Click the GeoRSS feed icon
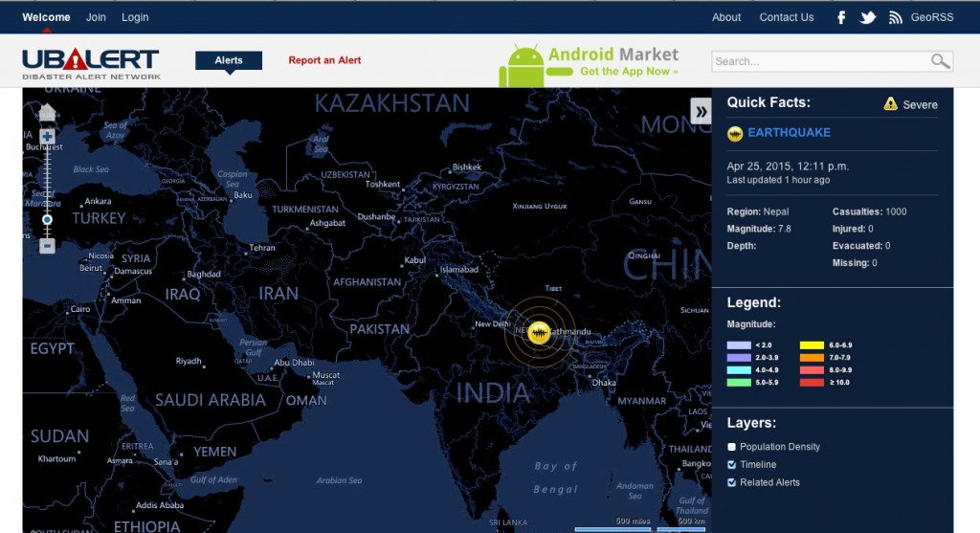 896,17
